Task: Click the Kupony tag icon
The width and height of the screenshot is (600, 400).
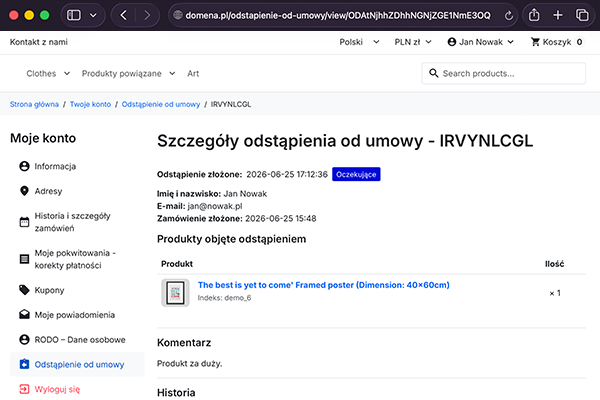Action: tap(24, 290)
